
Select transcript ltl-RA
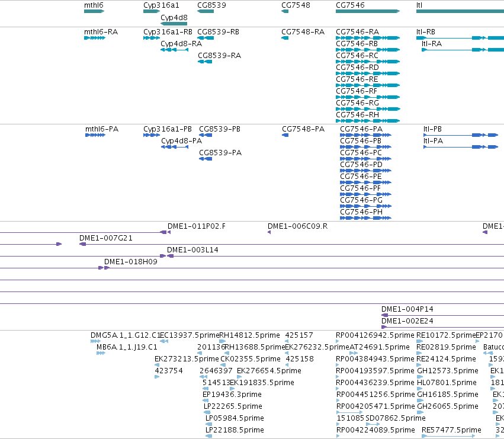(463, 50)
